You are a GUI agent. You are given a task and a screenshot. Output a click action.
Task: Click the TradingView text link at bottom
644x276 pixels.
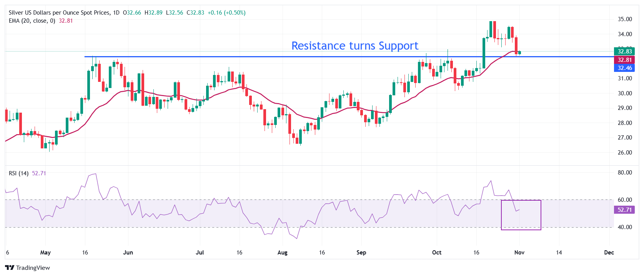coord(33,268)
